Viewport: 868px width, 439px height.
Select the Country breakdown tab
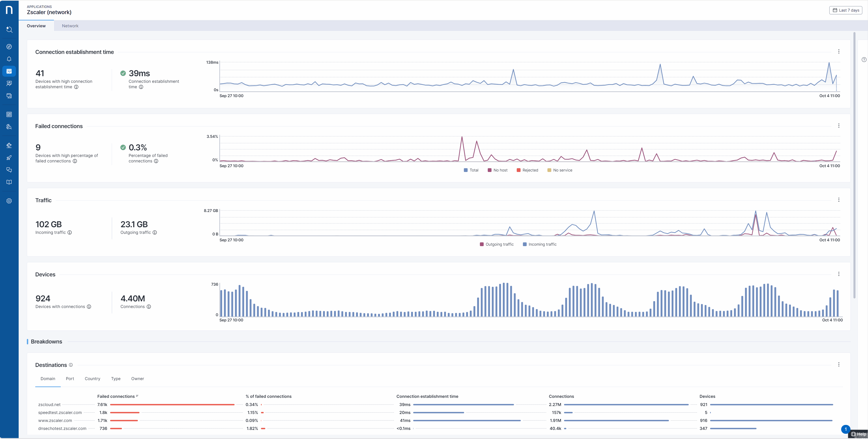[x=92, y=379]
